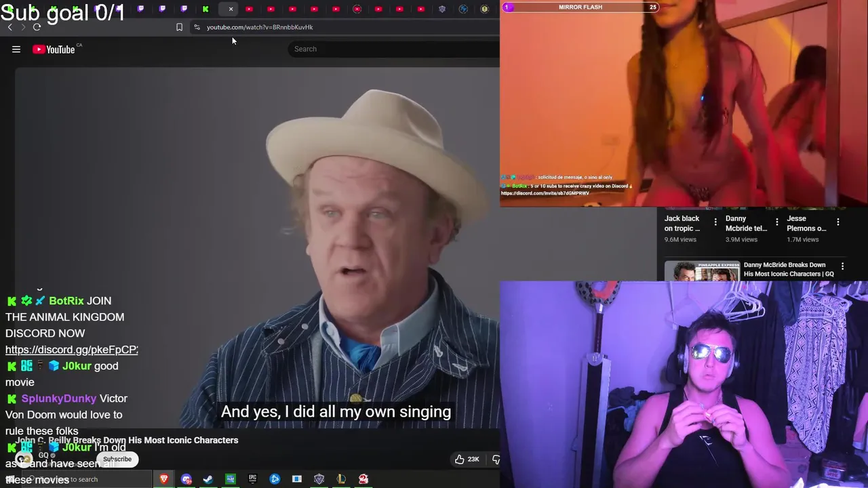Open options menu for Danny Mcbride tel... video

pyautogui.click(x=776, y=222)
